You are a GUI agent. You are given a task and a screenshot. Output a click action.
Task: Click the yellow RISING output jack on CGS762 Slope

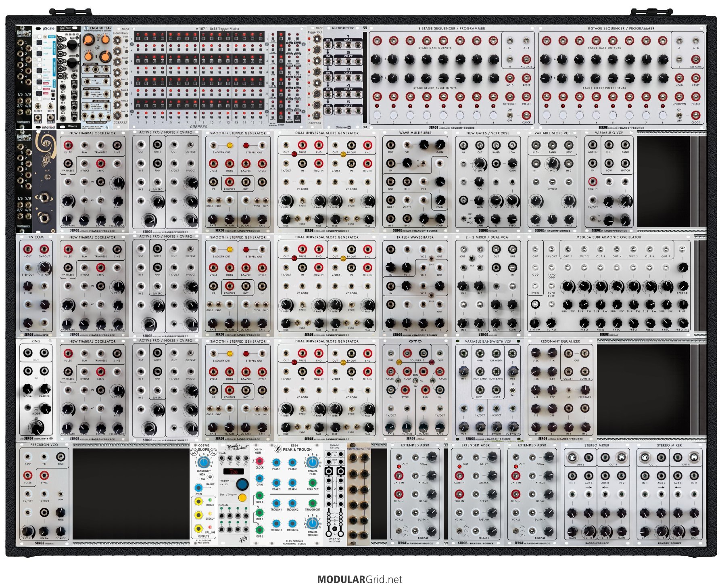[198, 501]
